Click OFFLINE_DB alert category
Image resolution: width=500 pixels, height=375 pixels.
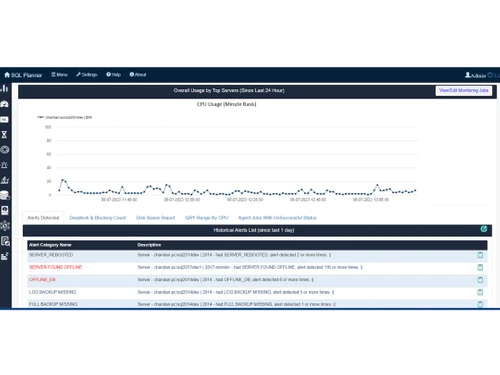(x=42, y=280)
